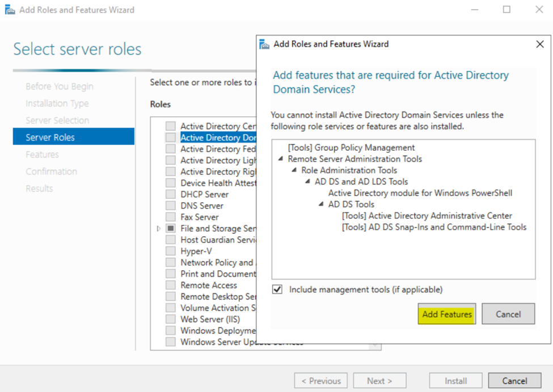Open the Installation Type step
Screen dimensions: 553x392
57,103
